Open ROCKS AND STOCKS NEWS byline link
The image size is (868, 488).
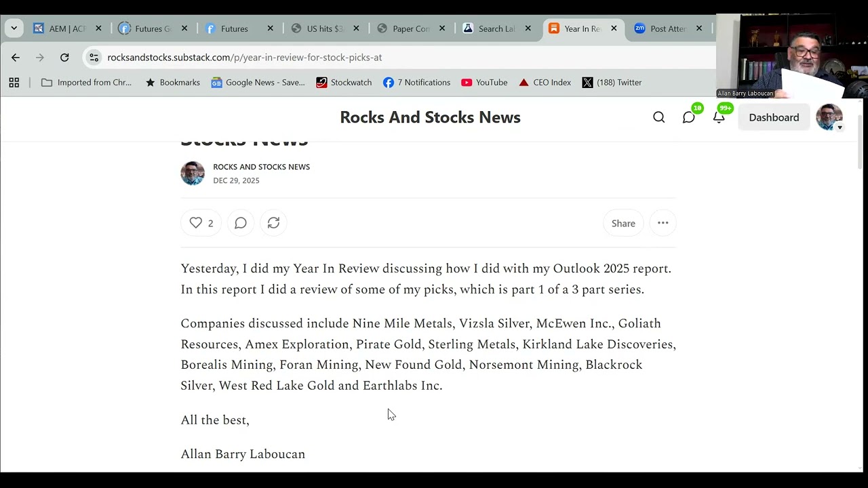[261, 167]
